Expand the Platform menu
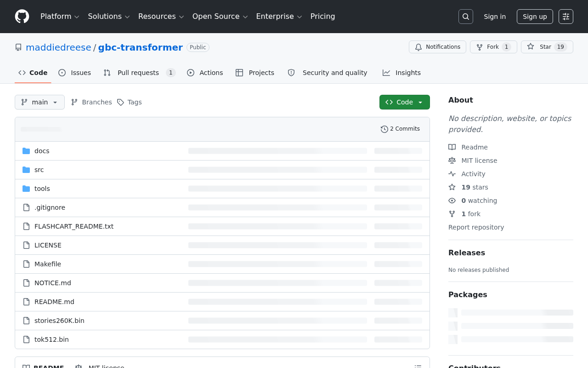This screenshot has width=588, height=368. (x=60, y=17)
